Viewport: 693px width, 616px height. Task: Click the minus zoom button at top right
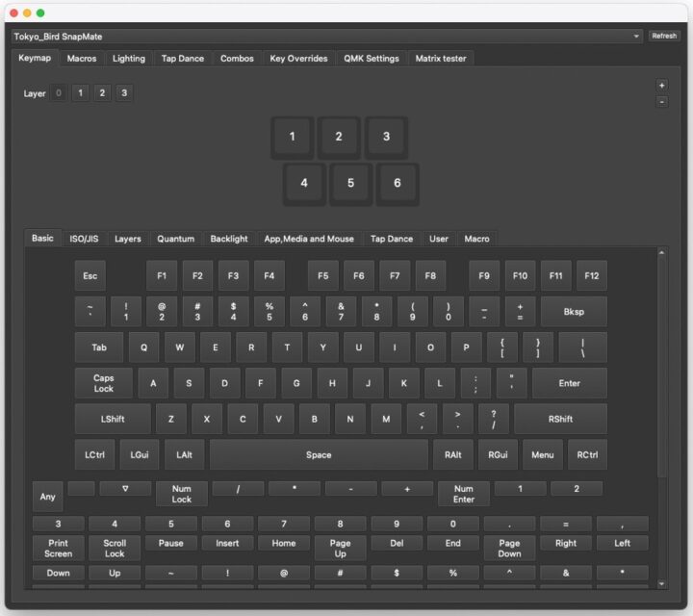(x=661, y=101)
